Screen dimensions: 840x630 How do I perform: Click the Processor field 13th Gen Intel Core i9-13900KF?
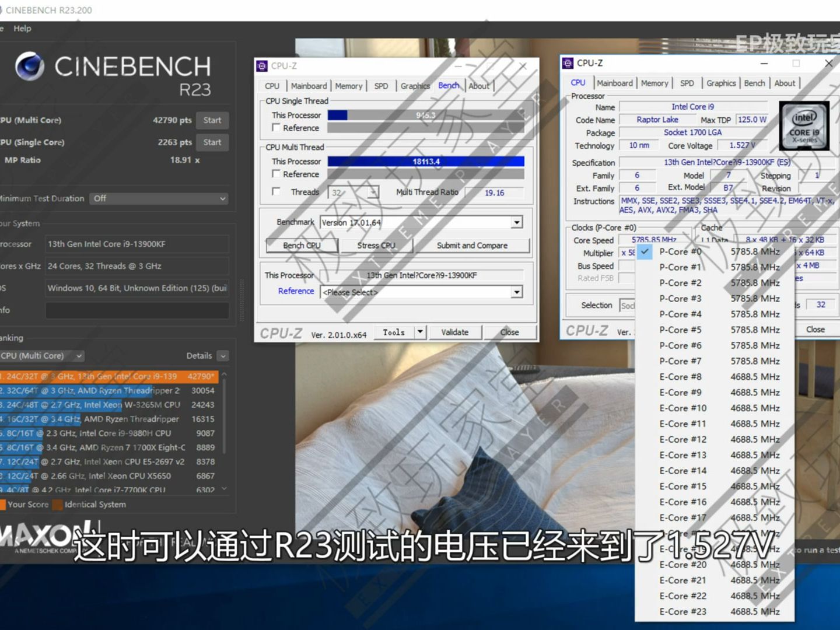pos(137,244)
